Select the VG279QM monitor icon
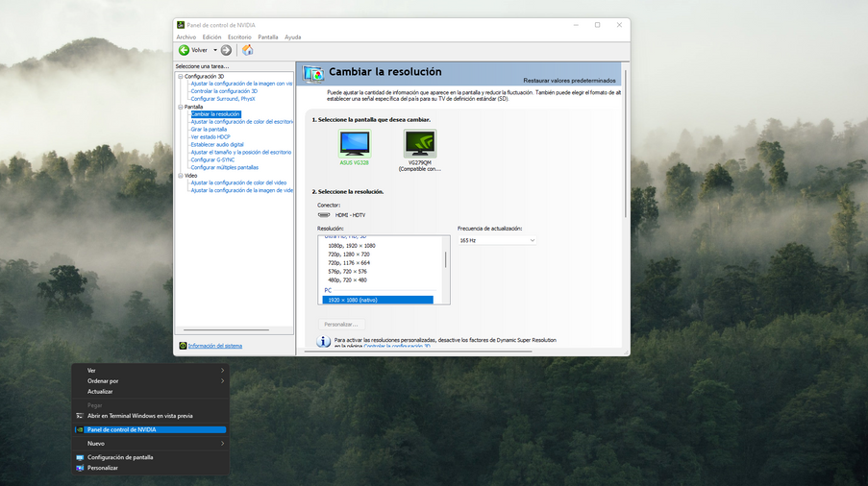Screen dimensions: 868x486 pos(420,144)
